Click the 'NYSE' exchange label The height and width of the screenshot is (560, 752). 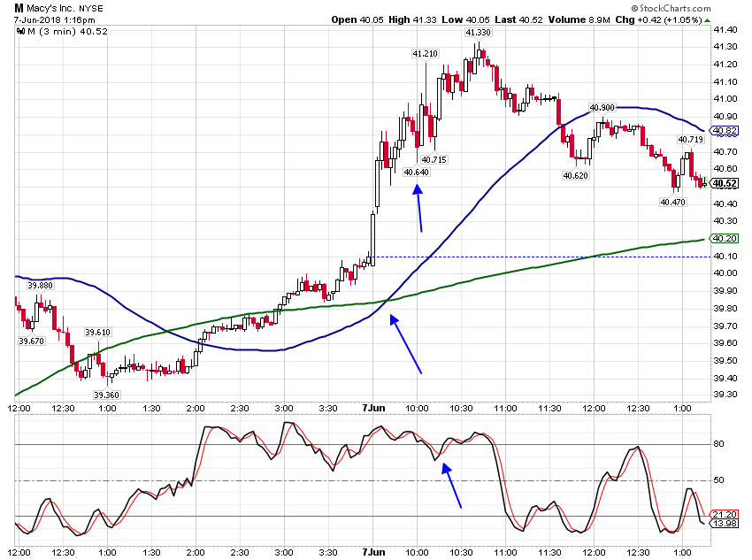pyautogui.click(x=90, y=9)
